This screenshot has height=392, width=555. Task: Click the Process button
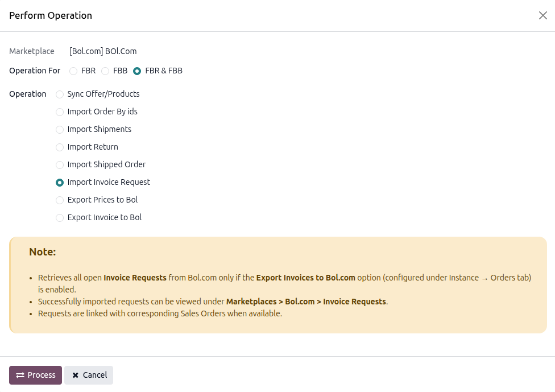[x=35, y=375]
